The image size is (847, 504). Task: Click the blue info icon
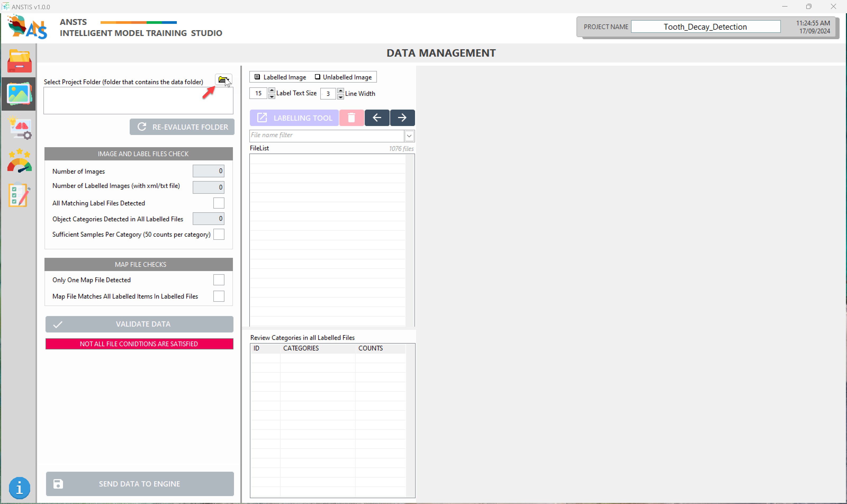click(19, 488)
